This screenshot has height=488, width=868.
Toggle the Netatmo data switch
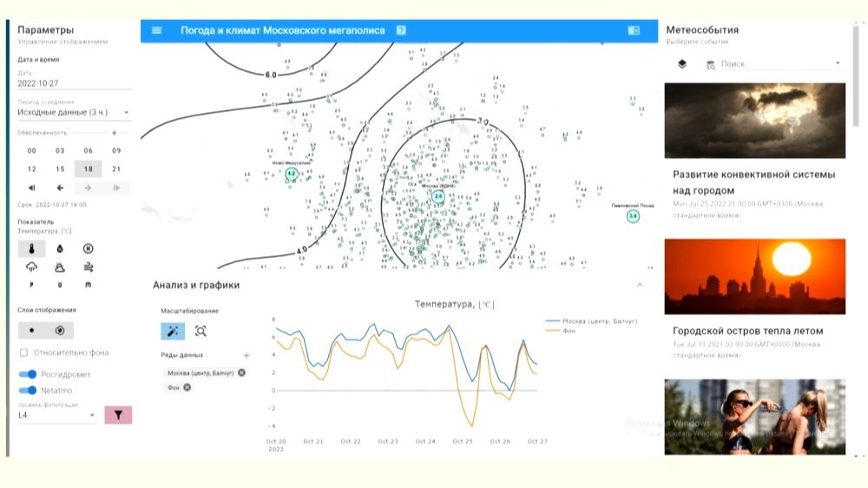(x=28, y=391)
